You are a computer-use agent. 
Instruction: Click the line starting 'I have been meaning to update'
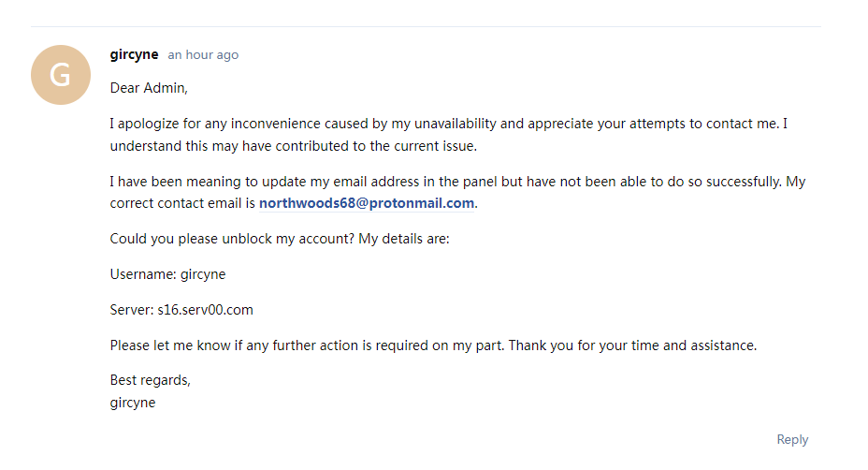[x=457, y=182]
